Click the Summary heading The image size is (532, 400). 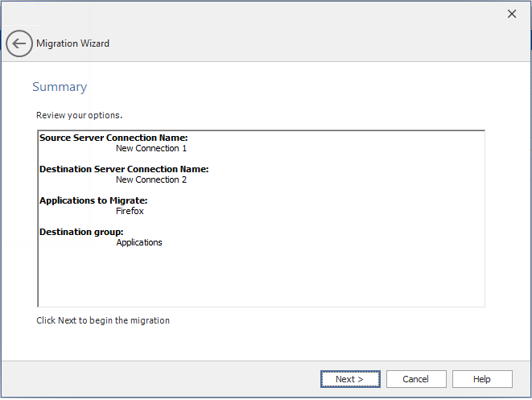60,87
